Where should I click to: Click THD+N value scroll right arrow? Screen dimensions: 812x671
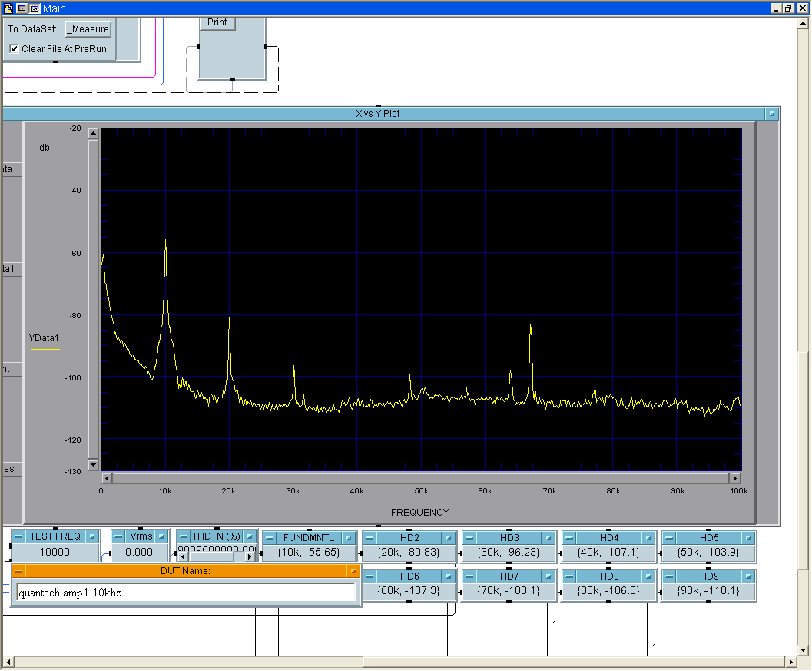coord(250,557)
